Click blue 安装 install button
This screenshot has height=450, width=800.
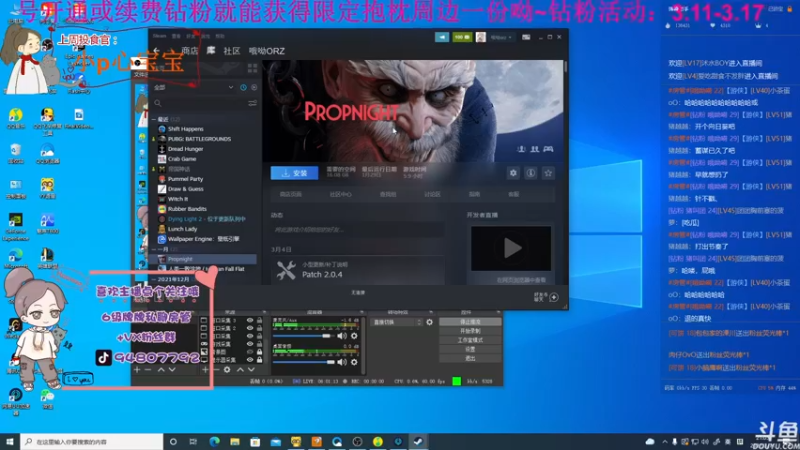(x=294, y=173)
